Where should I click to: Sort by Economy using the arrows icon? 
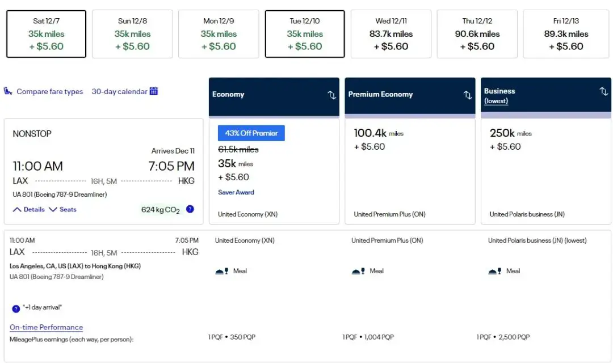tap(332, 95)
